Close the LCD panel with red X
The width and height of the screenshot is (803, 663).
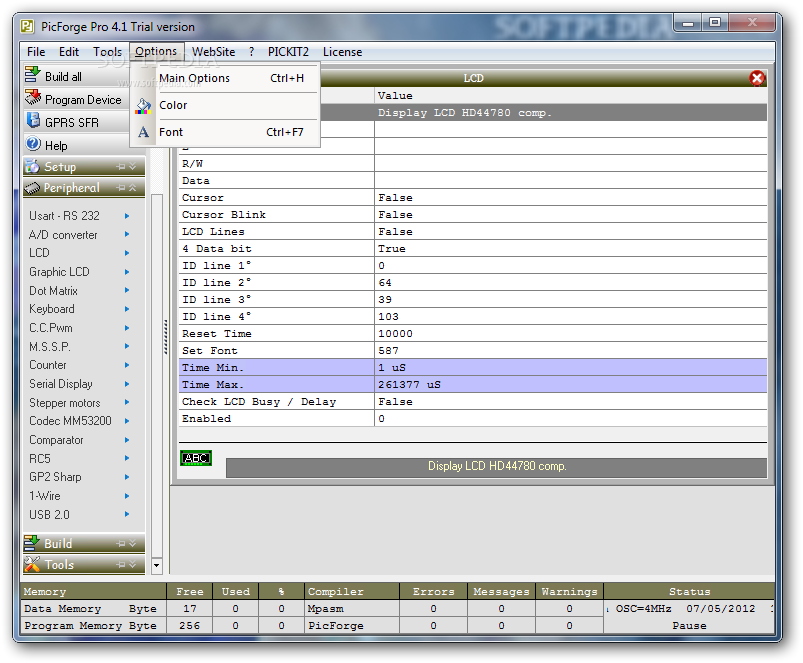tap(757, 78)
